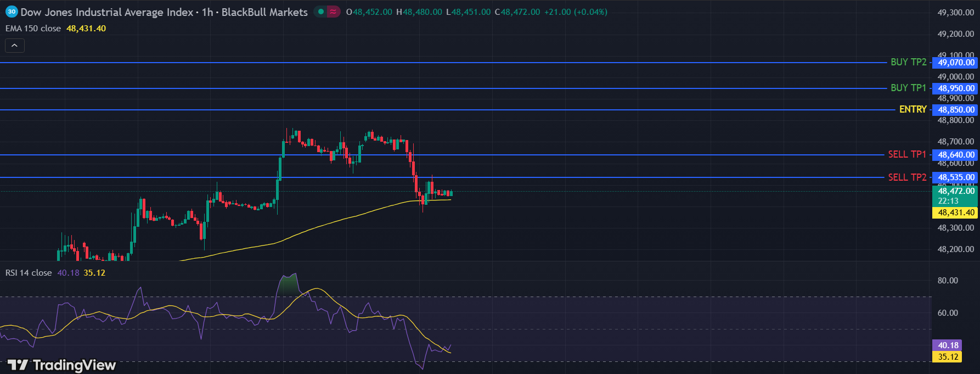Click the Dow Jones symbol logo badge
This screenshot has width=980, height=374.
(12, 12)
